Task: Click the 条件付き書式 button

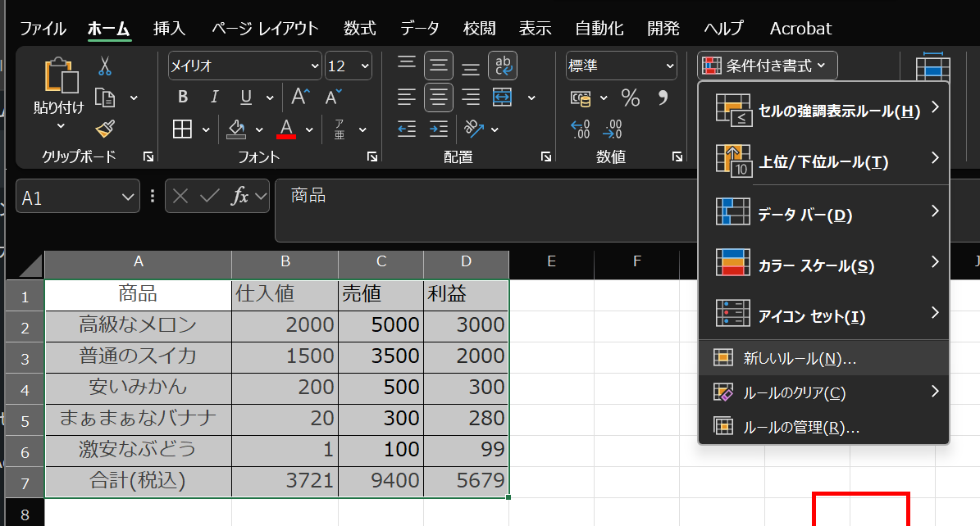Action: pyautogui.click(x=768, y=66)
